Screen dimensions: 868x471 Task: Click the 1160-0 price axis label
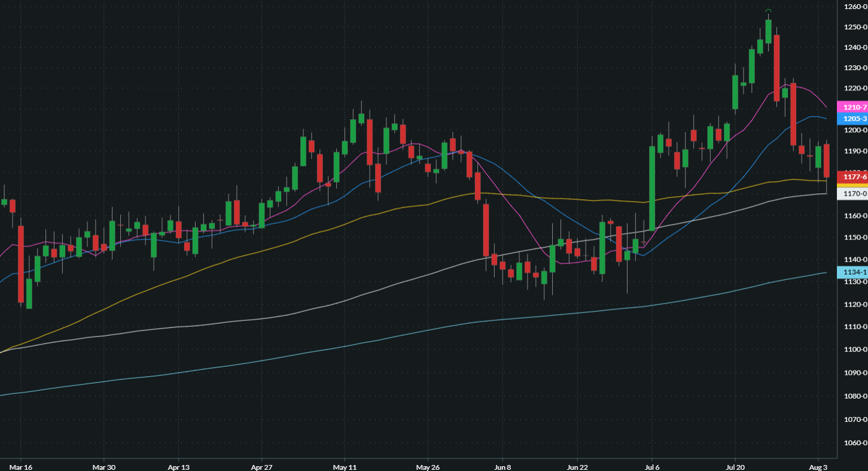[855, 215]
